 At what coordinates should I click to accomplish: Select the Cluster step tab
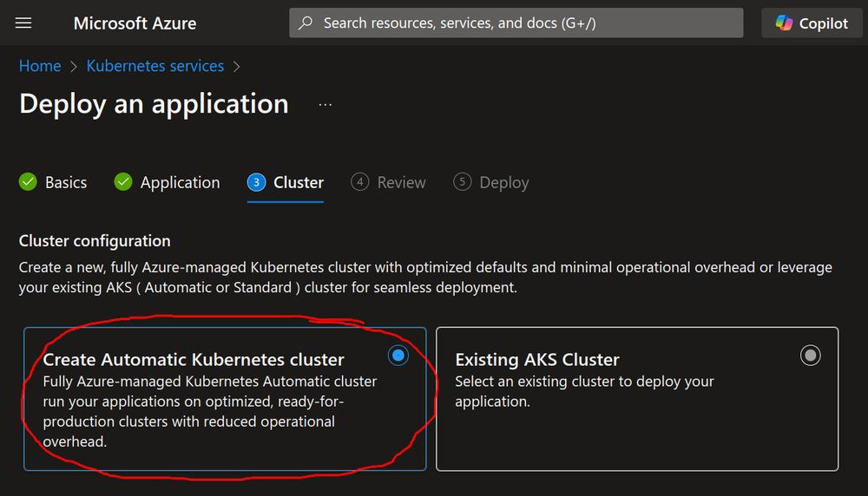click(x=285, y=182)
